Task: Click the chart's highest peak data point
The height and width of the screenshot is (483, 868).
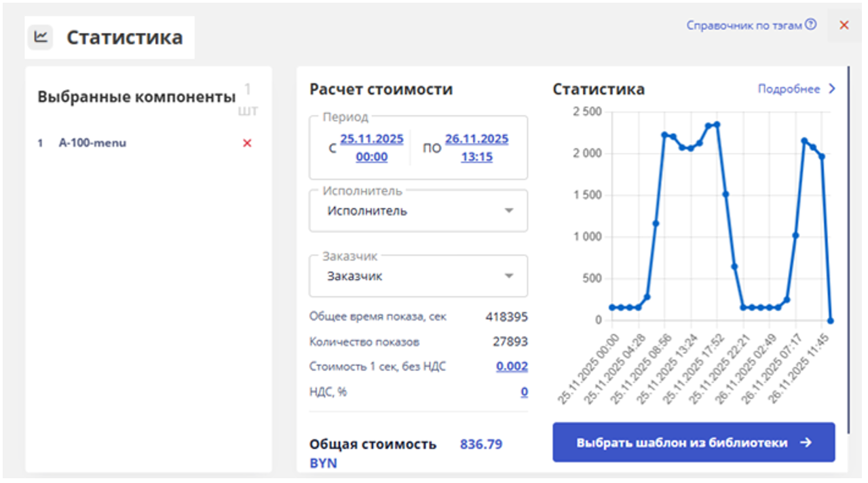Action: point(717,124)
